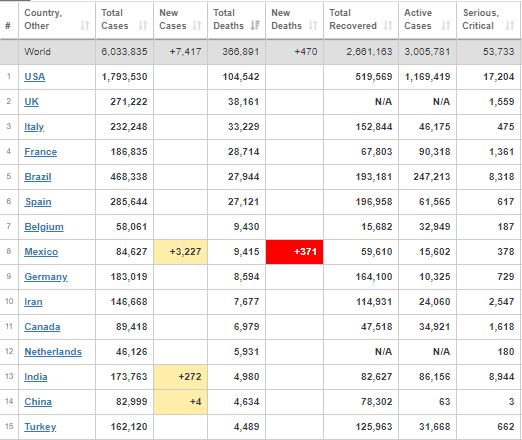Select World total recovered 2,661,163
Image resolution: width=522 pixels, height=440 pixels.
(x=369, y=52)
